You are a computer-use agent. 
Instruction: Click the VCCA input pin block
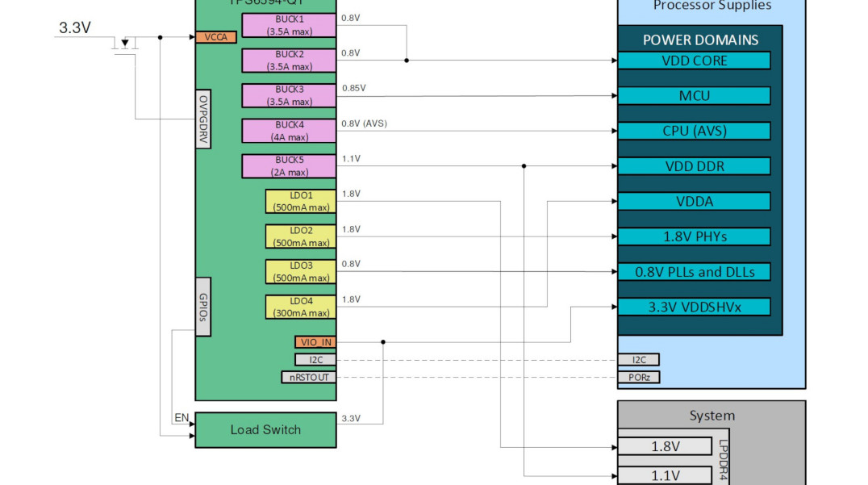point(216,37)
